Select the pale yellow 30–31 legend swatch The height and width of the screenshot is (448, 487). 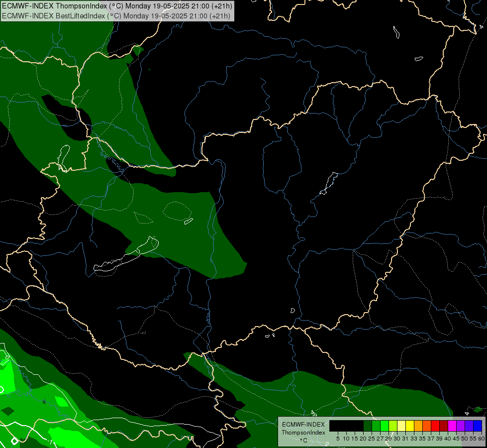[x=401, y=426]
